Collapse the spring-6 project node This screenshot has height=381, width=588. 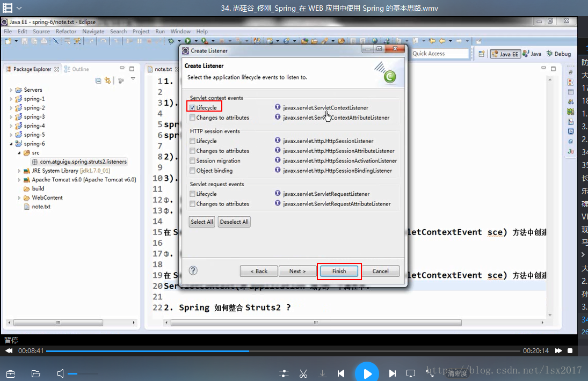pyautogui.click(x=11, y=144)
